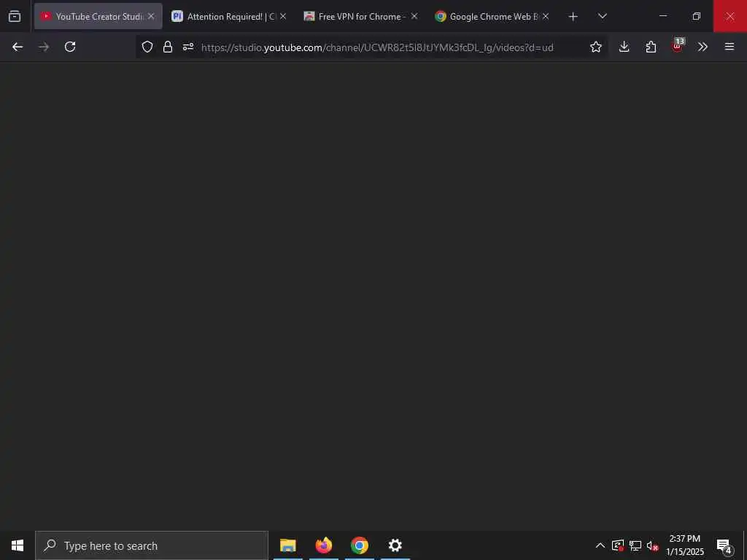747x560 pixels.
Task: Open notification center with 4 alerts
Action: click(724, 545)
